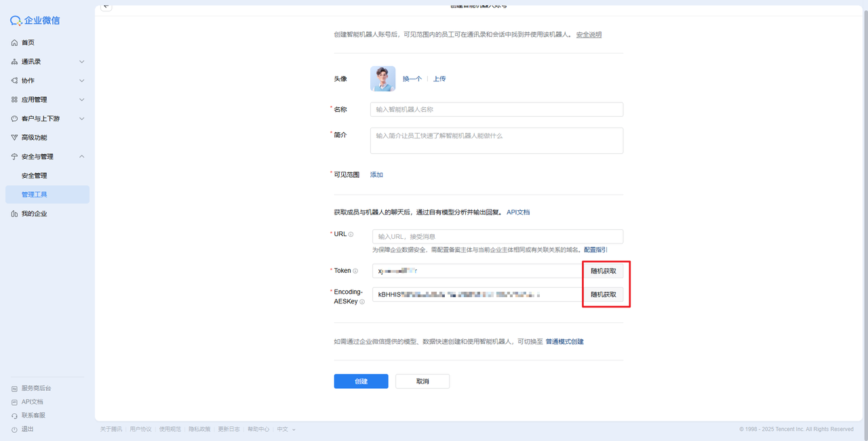
Task: Open 服务商后台 from the bottom sidebar
Action: 35,388
